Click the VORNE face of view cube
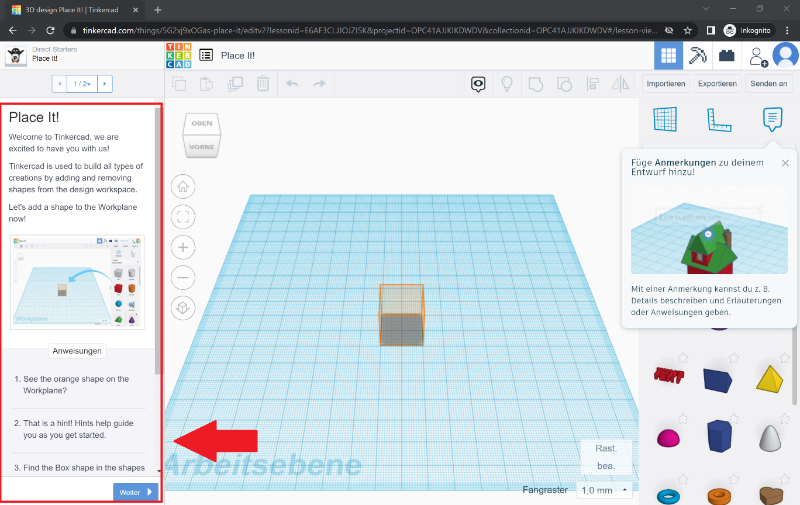The image size is (800, 505). (202, 147)
